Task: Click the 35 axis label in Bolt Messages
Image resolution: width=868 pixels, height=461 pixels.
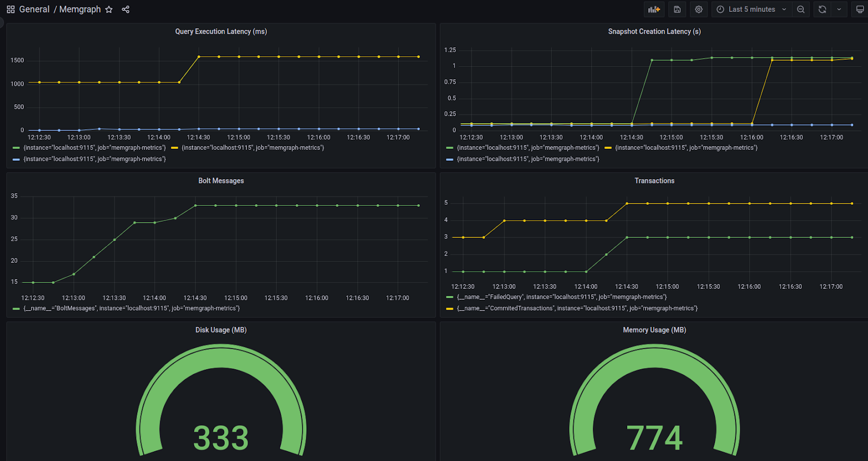Action: pos(14,196)
